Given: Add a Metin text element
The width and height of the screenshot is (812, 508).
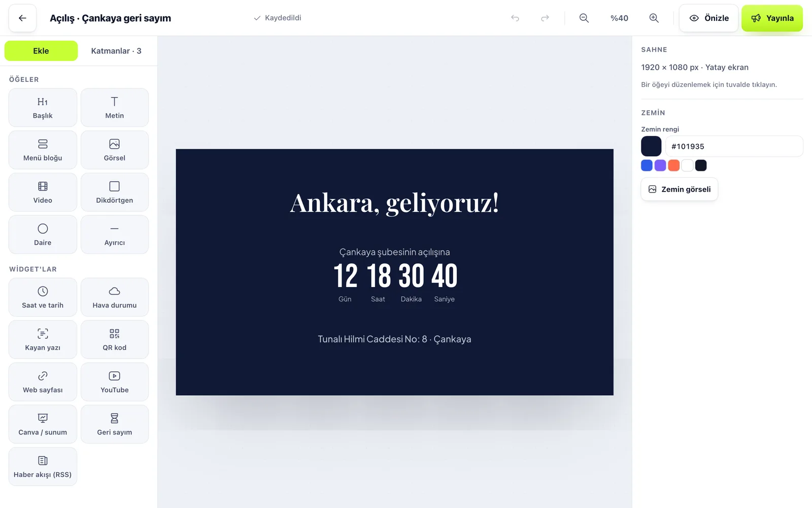Looking at the screenshot, I should (x=115, y=108).
